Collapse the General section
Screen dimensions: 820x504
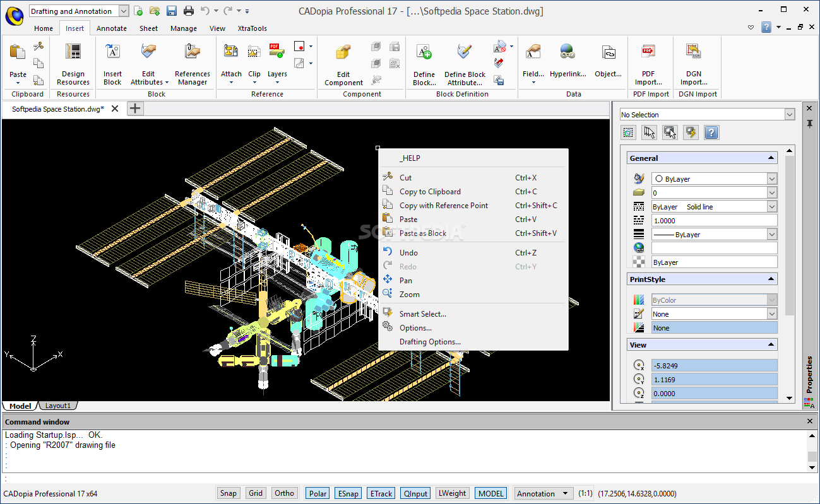click(x=771, y=158)
